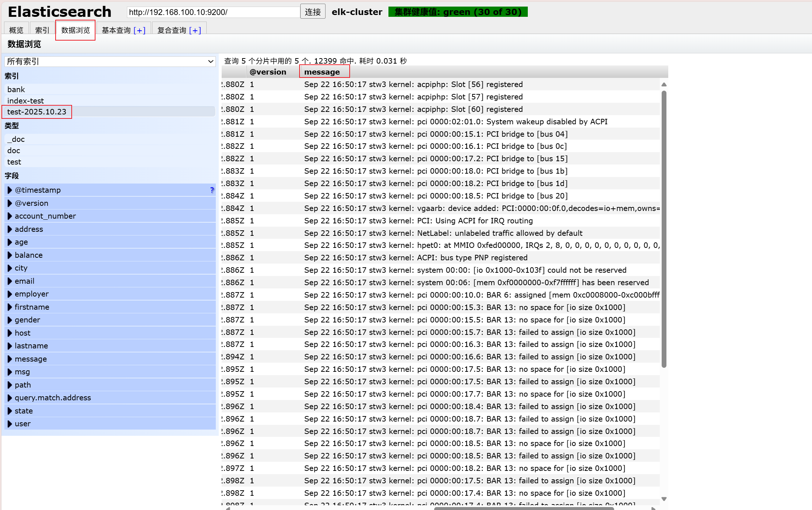
Task: Click the horizontal scroll right arrow
Action: (653, 508)
